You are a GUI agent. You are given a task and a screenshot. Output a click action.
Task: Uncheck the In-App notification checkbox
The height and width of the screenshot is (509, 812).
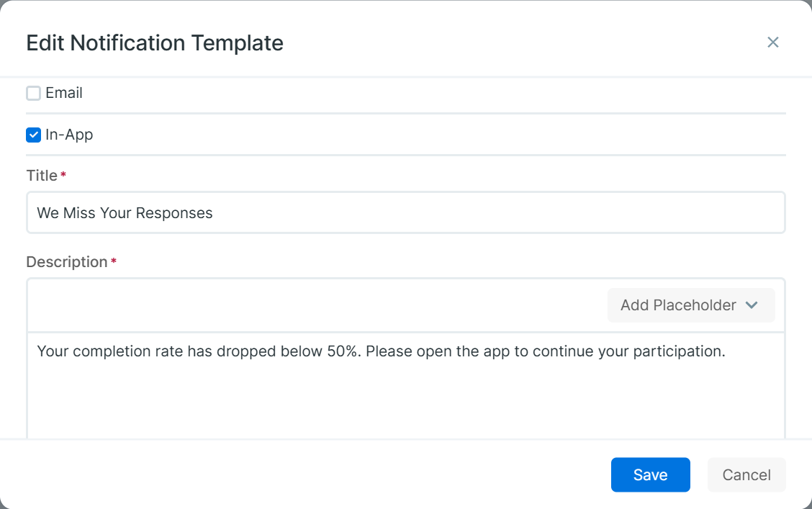point(33,135)
